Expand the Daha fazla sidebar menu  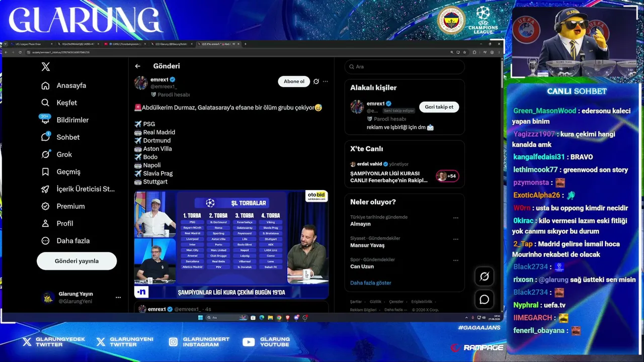coord(65,241)
